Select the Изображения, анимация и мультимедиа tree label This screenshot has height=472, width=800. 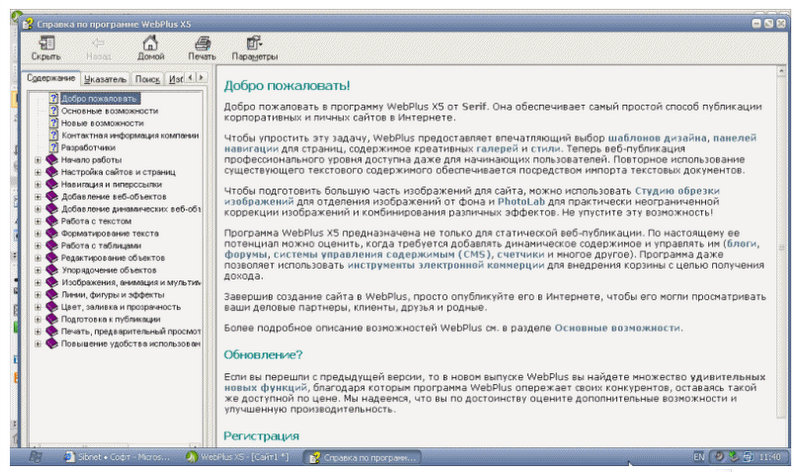(x=131, y=283)
